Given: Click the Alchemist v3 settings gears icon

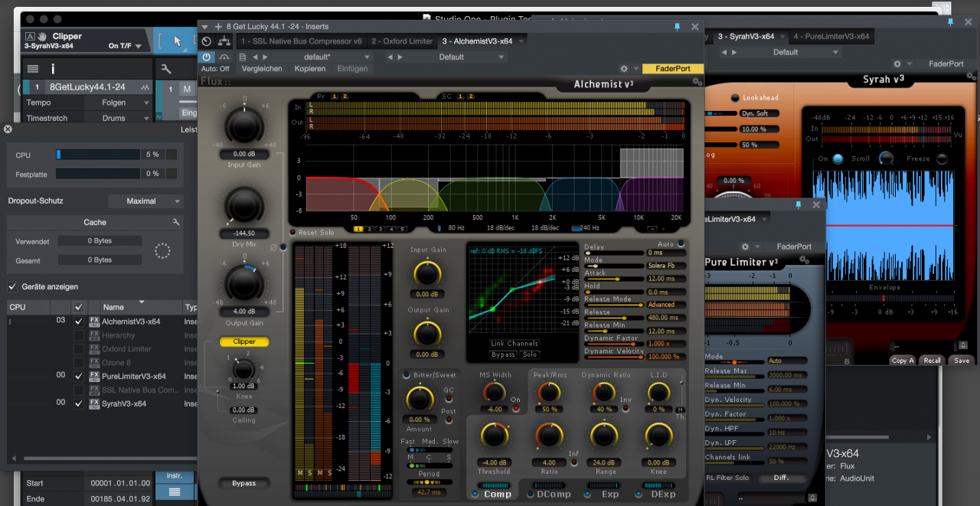Looking at the screenshot, I should 697,82.
